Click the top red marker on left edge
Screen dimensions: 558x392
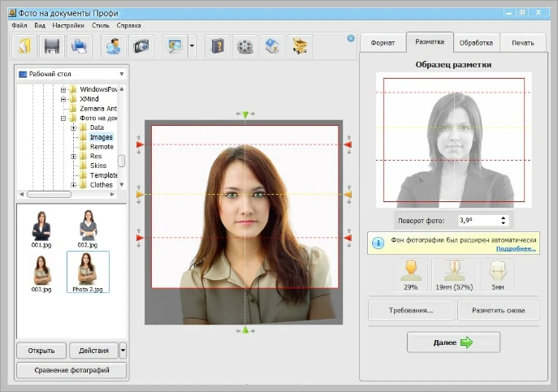click(x=140, y=144)
